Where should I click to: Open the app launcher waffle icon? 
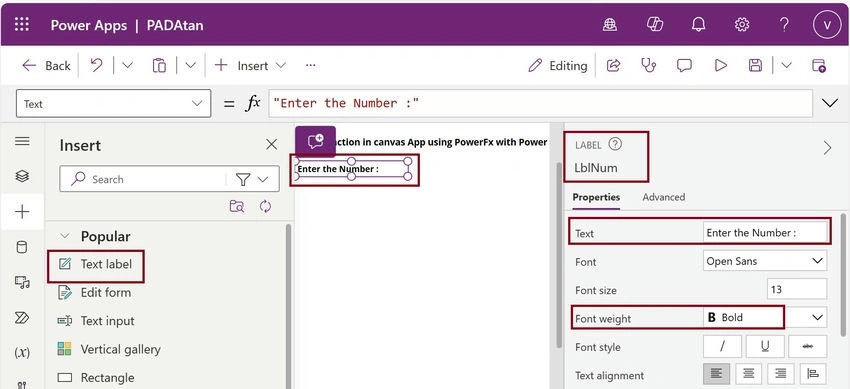coord(22,24)
